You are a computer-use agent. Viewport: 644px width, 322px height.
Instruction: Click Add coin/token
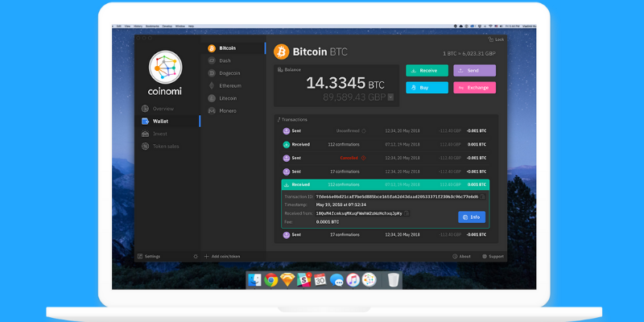[222, 257]
